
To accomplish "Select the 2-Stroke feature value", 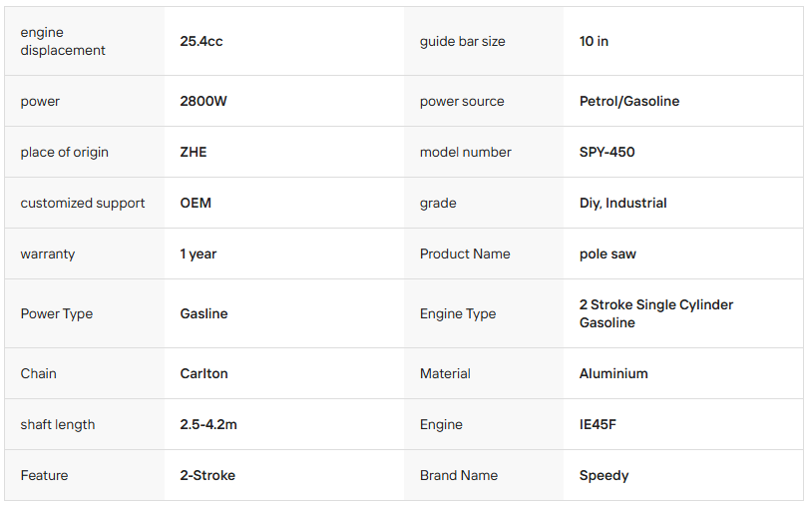I will [207, 476].
